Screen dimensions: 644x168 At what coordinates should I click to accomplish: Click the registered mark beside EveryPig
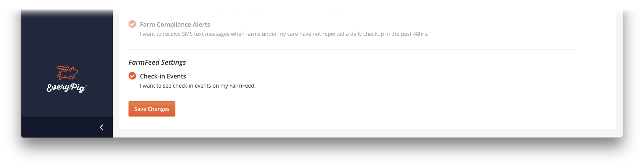[86, 85]
